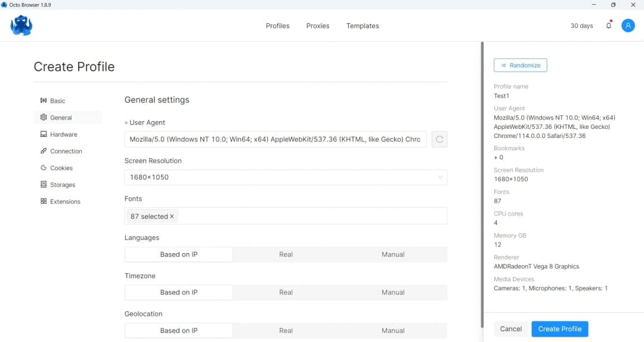Select the Extensions section in sidebar

(x=64, y=201)
